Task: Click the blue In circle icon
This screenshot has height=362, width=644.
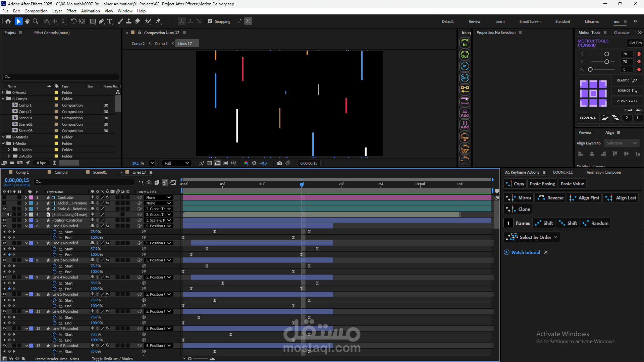Action: [465, 66]
